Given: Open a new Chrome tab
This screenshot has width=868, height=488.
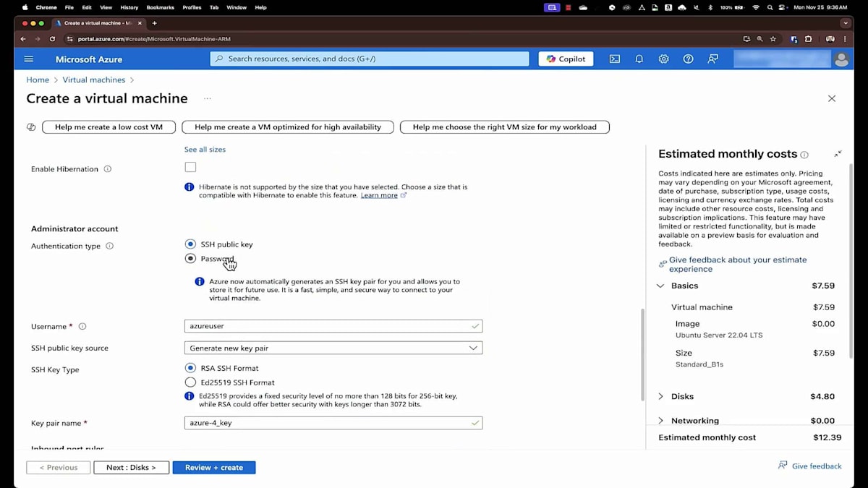Looking at the screenshot, I should [x=154, y=23].
